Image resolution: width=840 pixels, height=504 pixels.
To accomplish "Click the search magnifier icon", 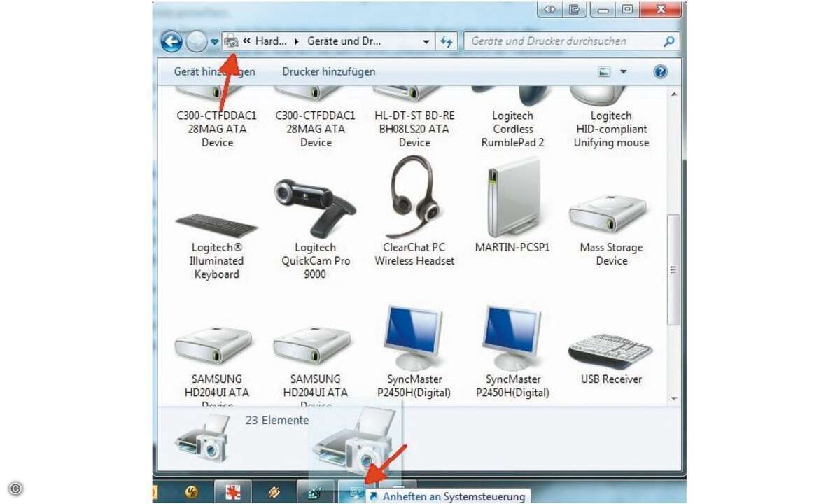I will tap(670, 41).
